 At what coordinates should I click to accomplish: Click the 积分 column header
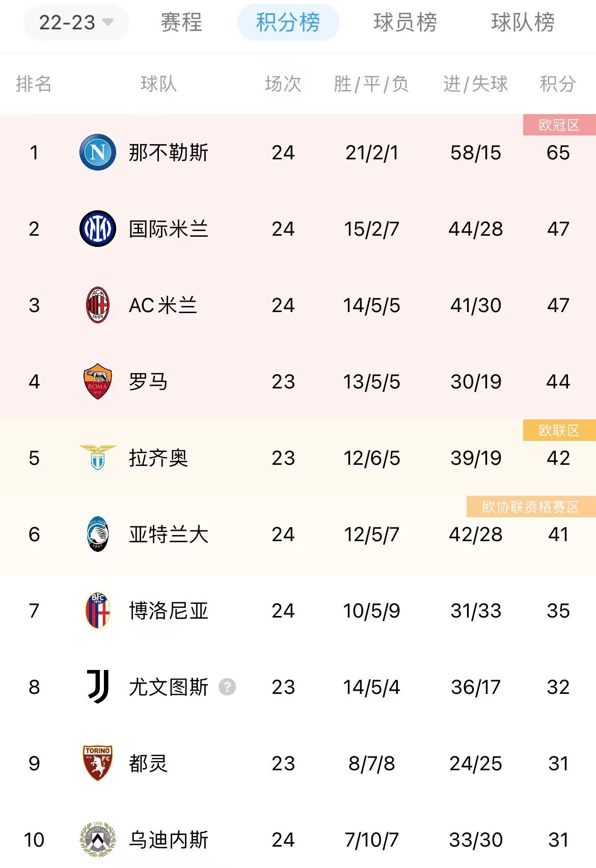[558, 83]
